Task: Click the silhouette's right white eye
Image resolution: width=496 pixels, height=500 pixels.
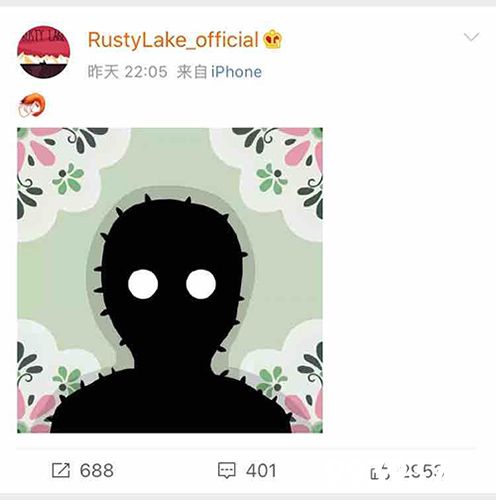Action: [x=201, y=284]
